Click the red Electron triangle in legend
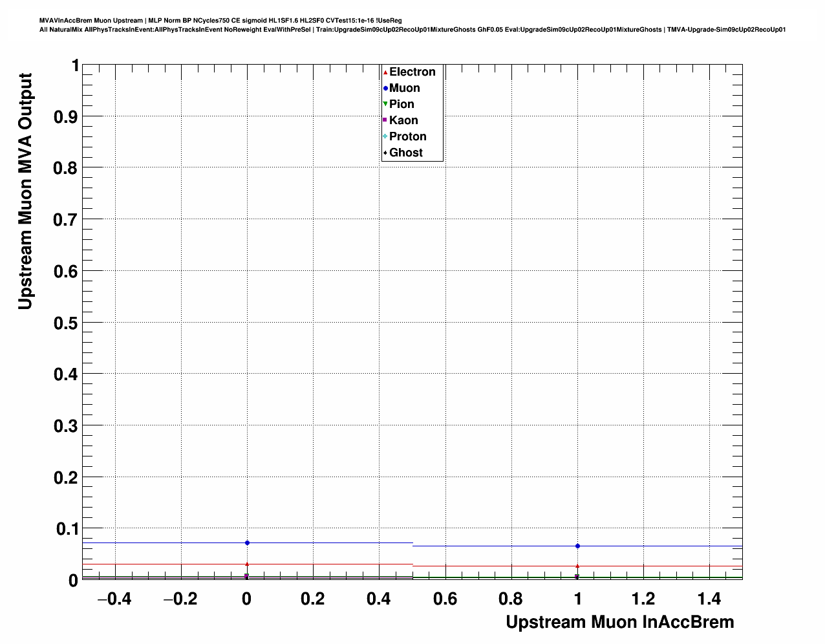The height and width of the screenshot is (644, 825). click(385, 72)
